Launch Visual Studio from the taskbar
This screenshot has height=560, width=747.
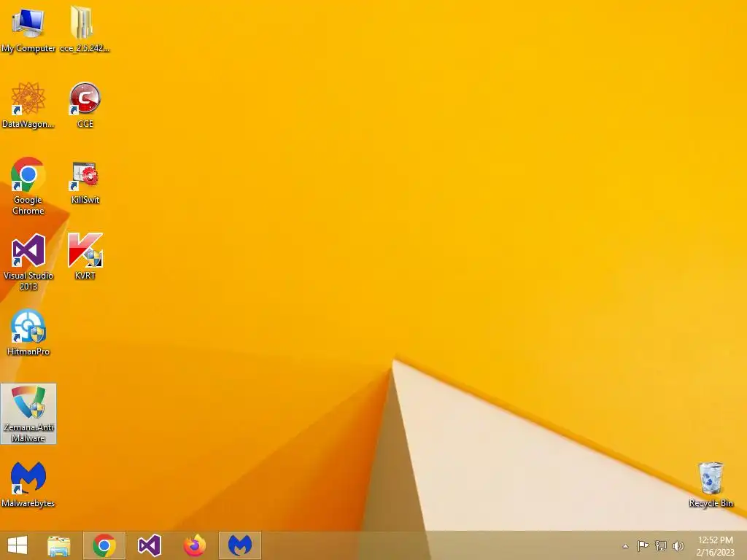149,545
